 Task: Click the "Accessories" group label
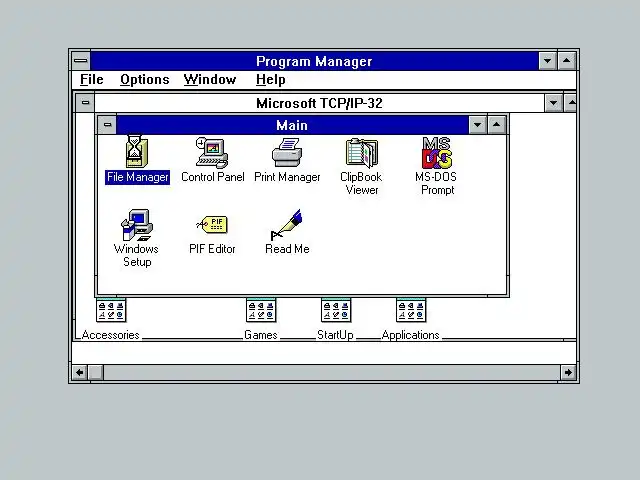(110, 335)
